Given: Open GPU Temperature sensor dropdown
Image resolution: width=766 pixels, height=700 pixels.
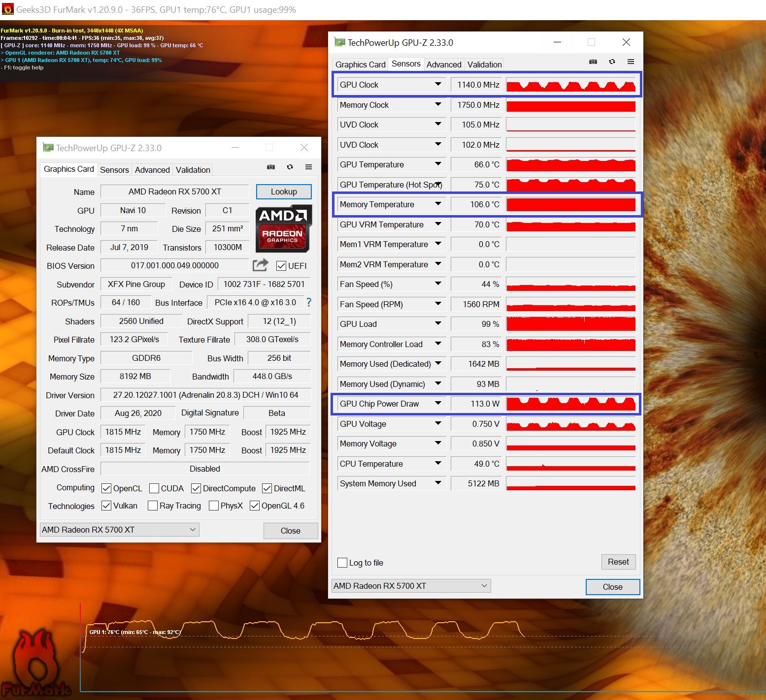Looking at the screenshot, I should pos(438,164).
